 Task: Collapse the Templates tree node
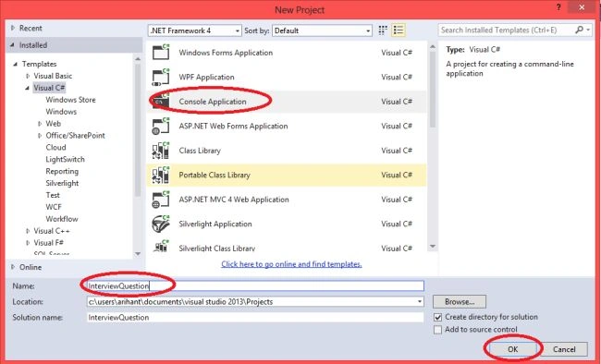click(x=16, y=64)
